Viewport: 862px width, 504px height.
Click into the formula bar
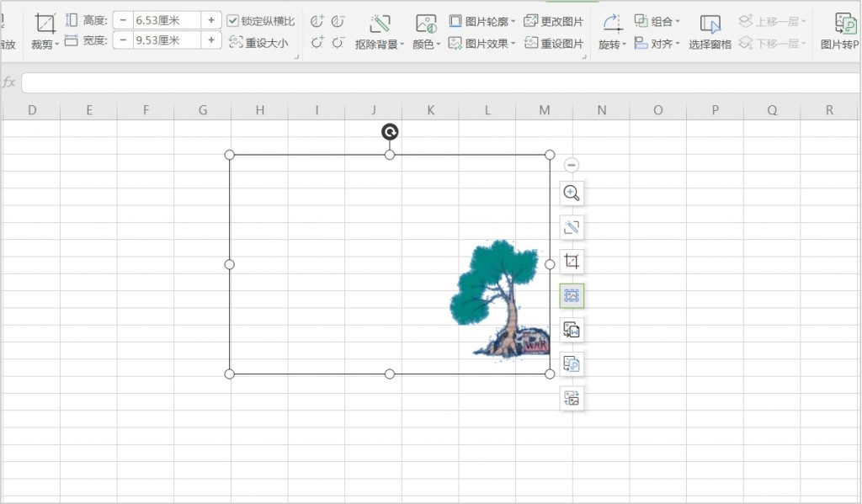pyautogui.click(x=441, y=83)
